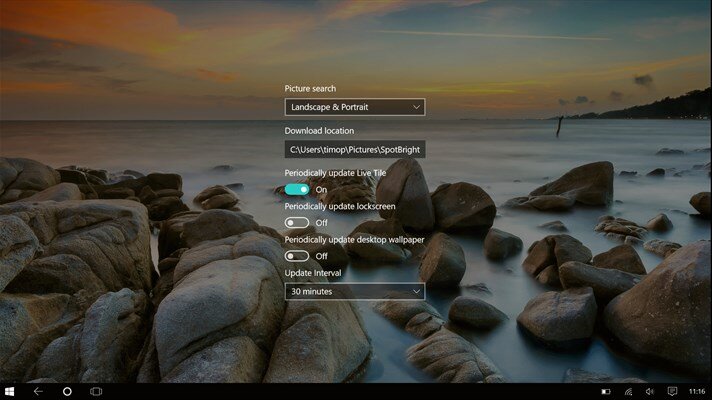
Task: Open the Windows Start menu
Action: 10,391
